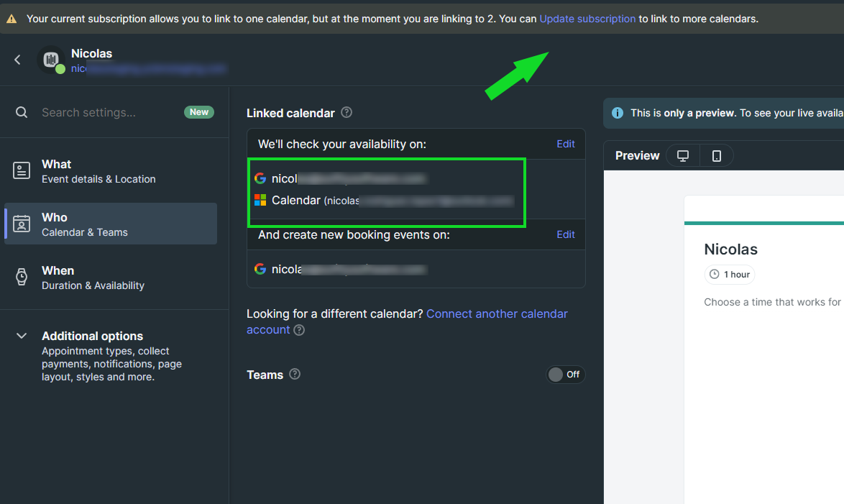Click help icon next to Teams
This screenshot has height=504, width=844.
point(295,374)
